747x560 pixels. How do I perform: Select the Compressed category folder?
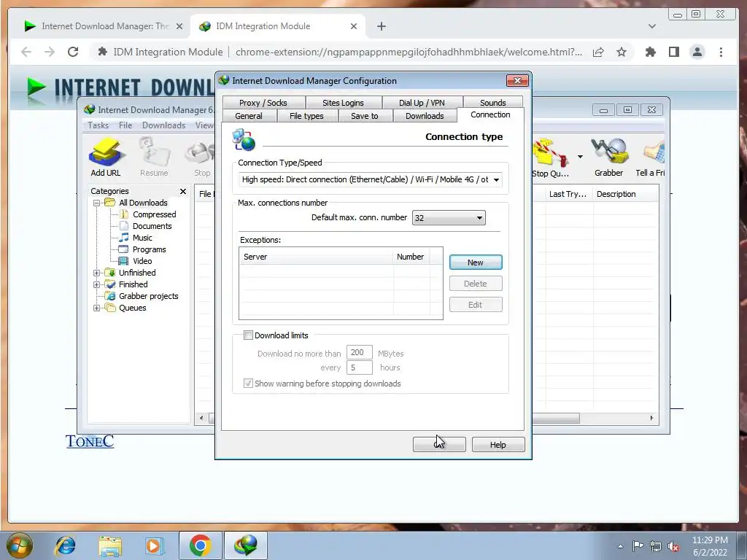155,214
